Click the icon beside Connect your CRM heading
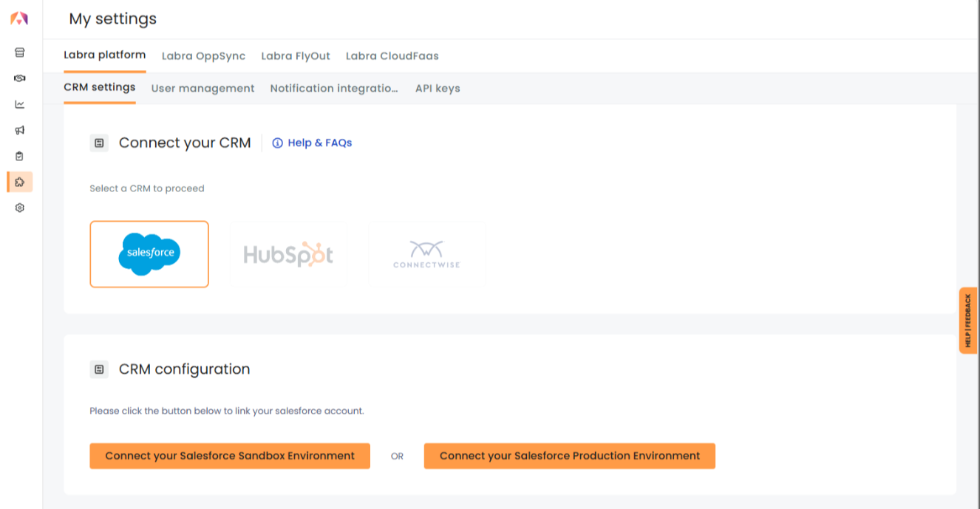 point(99,143)
